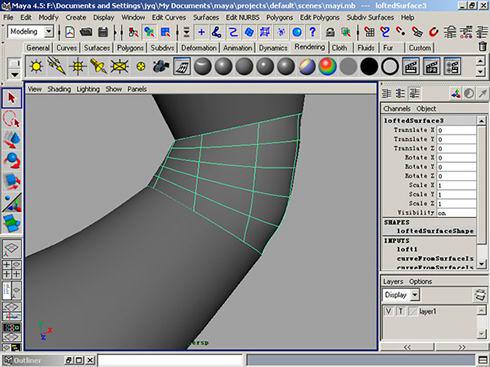Switch to four view layout
Viewport: 490px width, 367px height.
click(x=12, y=270)
